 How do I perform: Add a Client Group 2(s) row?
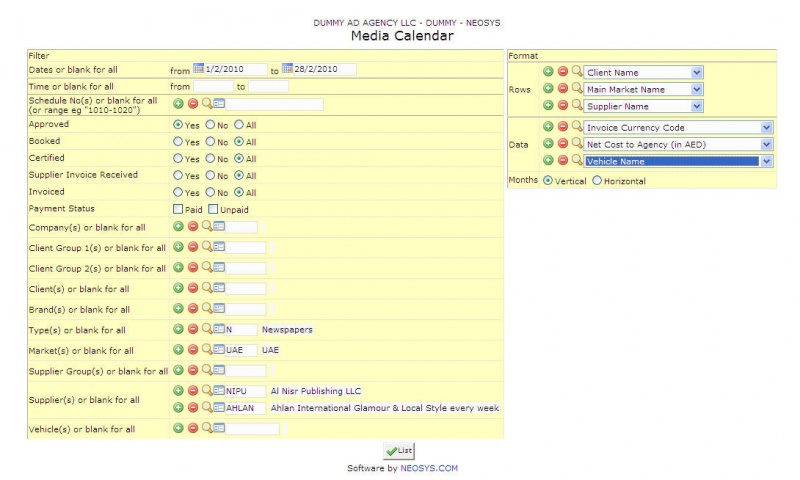coord(178,267)
